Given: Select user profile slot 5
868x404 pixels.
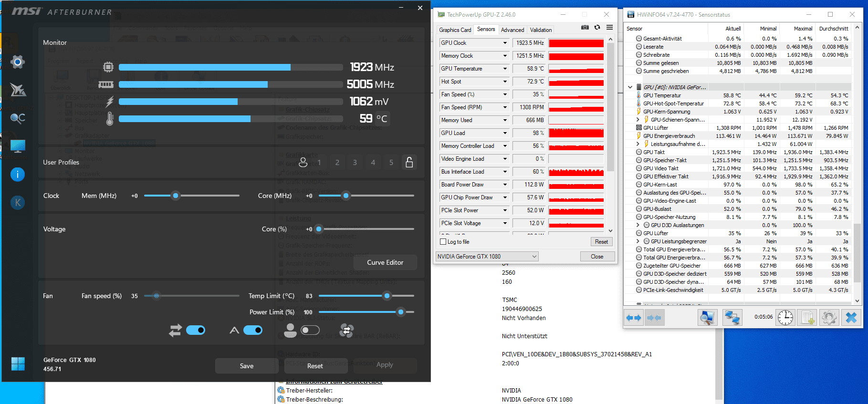Looking at the screenshot, I should tap(391, 163).
